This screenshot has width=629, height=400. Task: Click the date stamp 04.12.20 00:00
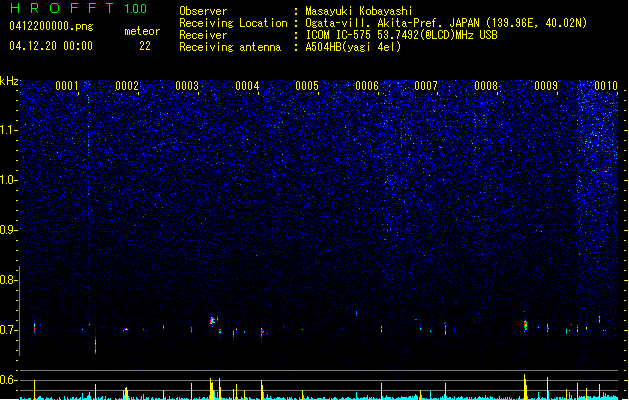(51, 46)
